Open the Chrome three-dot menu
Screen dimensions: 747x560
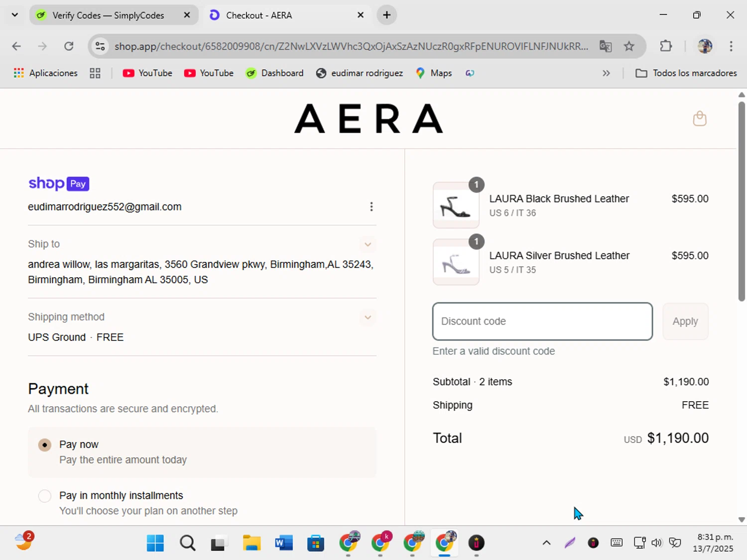(731, 46)
